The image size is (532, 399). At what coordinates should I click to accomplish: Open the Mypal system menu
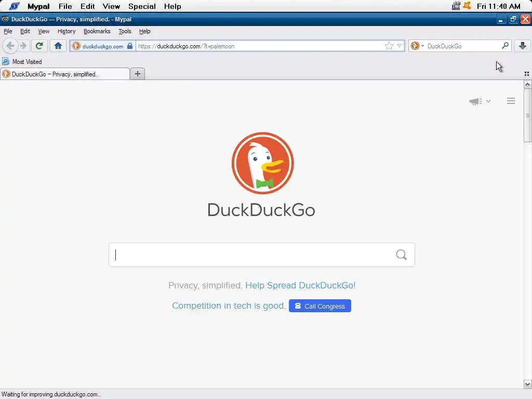tap(38, 6)
